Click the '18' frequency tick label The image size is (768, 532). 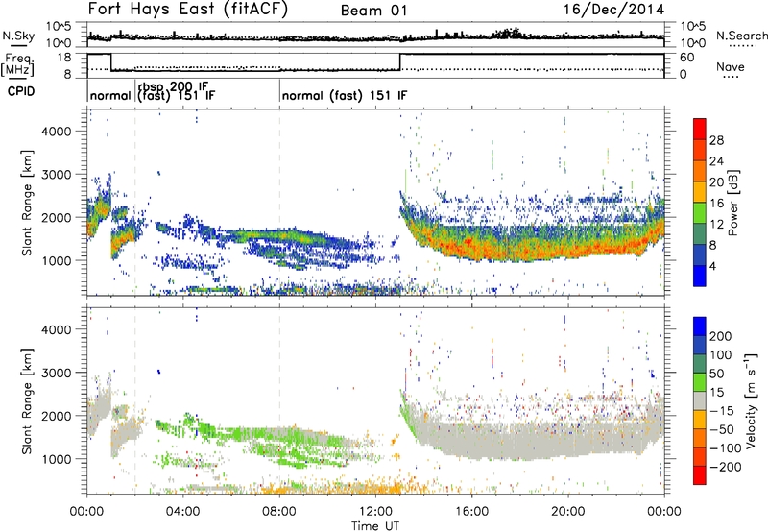(x=63, y=58)
